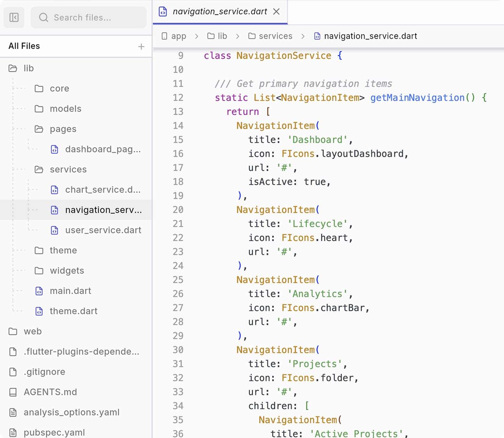Screen dimensions: 504x438
Task: Click the models folder icon
Action: (39, 109)
